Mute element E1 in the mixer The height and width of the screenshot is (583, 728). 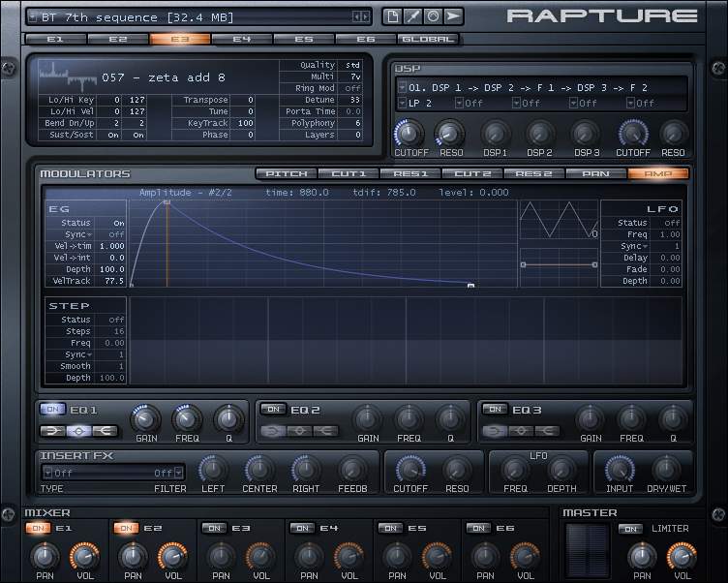[x=39, y=528]
